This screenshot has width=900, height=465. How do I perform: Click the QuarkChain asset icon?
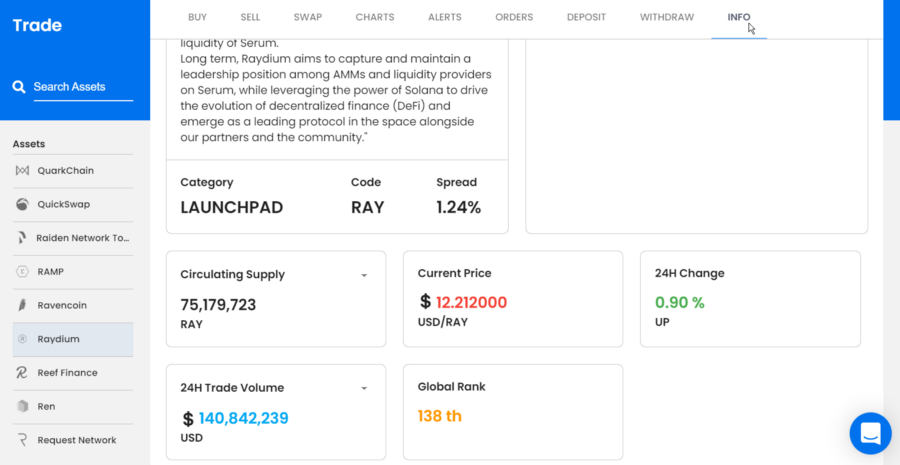tap(22, 171)
